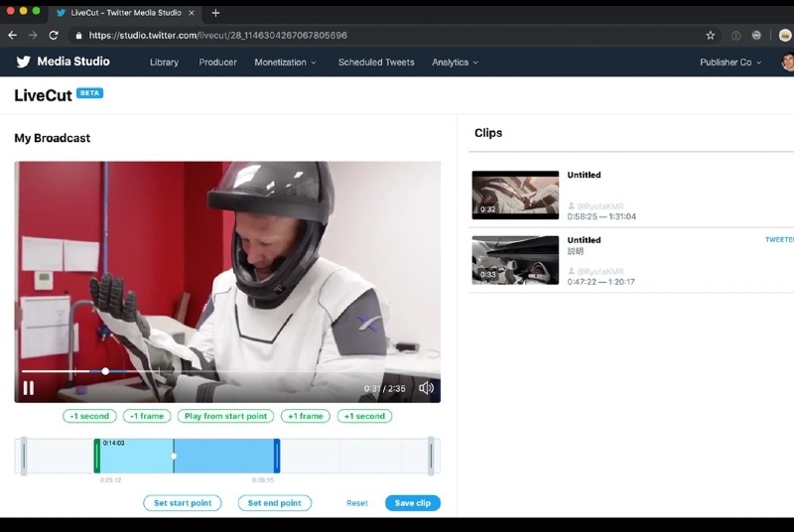Save the clip

(413, 503)
